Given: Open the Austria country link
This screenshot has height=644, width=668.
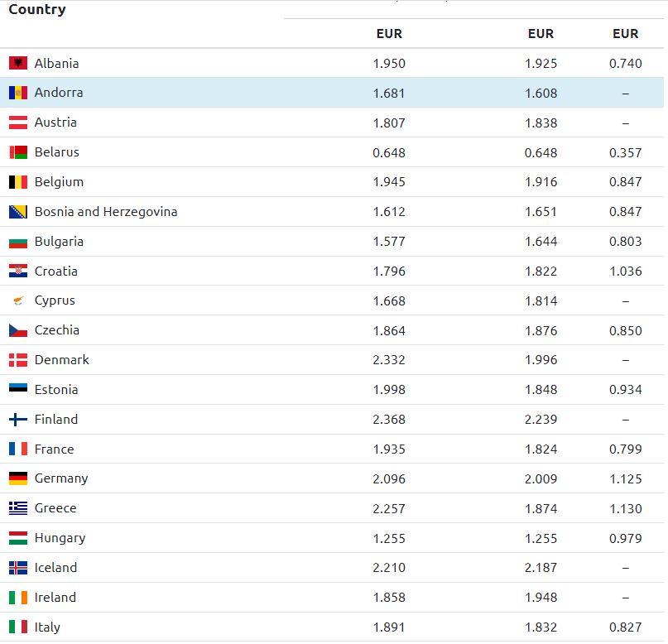Looking at the screenshot, I should tap(55, 123).
